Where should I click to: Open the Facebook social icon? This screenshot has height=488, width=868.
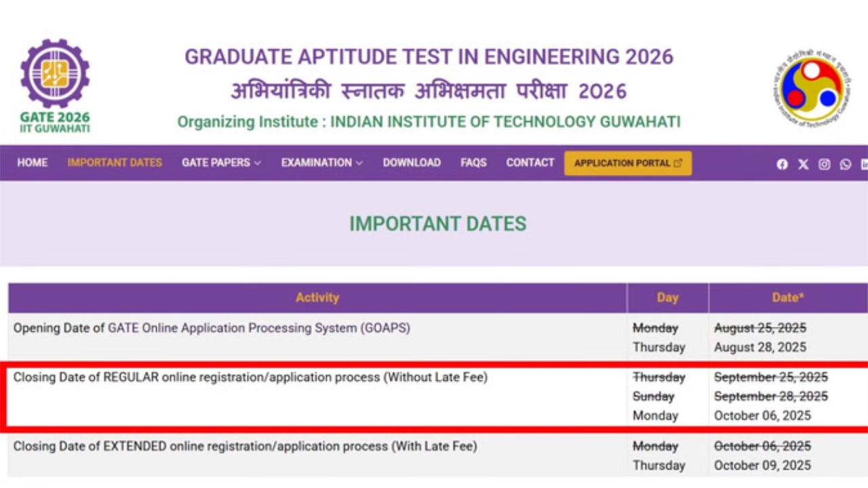click(782, 164)
